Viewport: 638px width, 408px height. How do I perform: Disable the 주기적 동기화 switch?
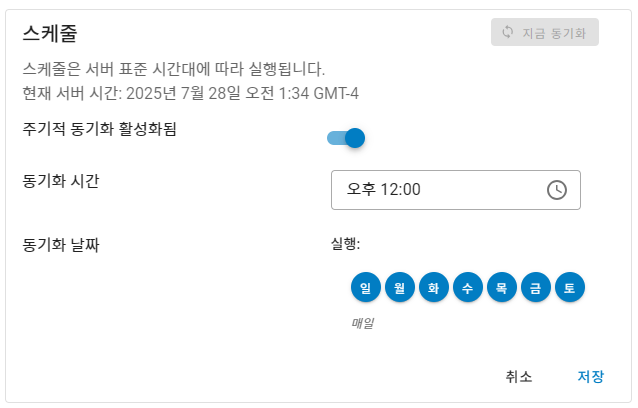346,138
